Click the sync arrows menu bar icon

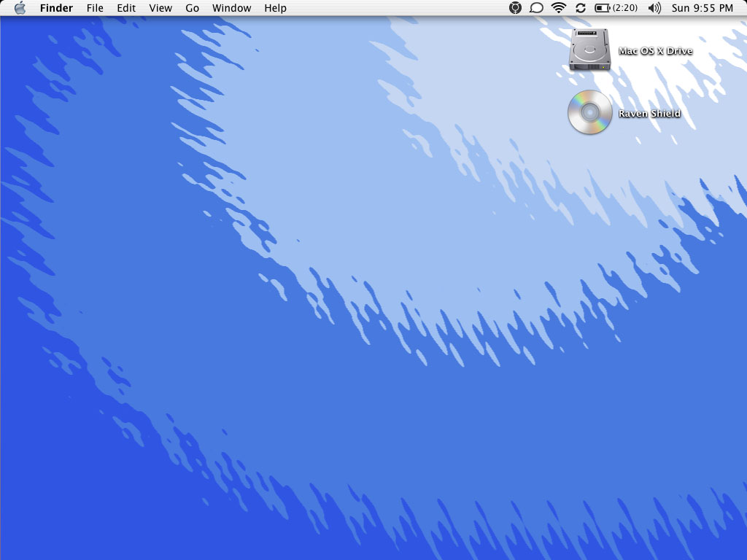(580, 8)
